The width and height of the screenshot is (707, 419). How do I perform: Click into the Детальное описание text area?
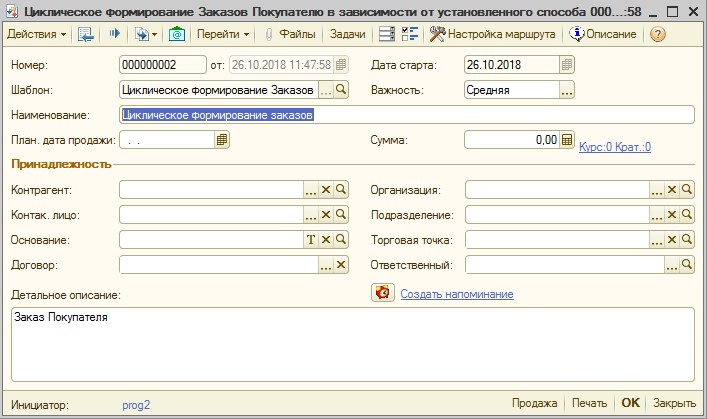(x=353, y=345)
